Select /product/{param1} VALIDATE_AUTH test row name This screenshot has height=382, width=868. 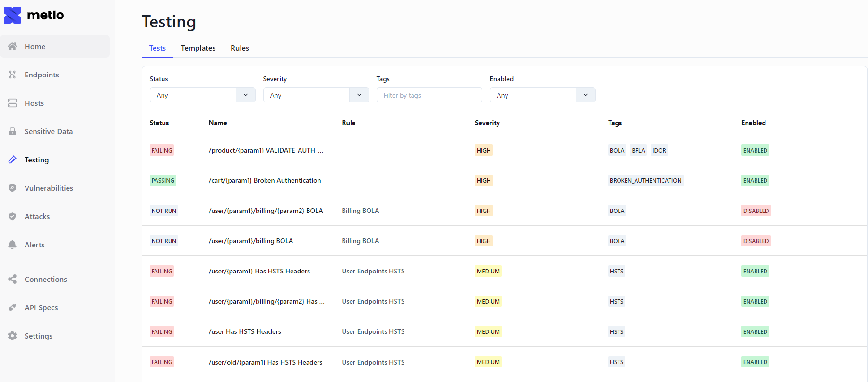266,150
